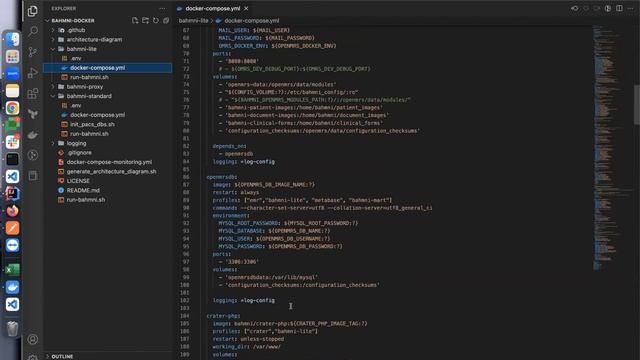Open Excel from the dock
Image resolution: width=640 pixels, height=360 pixels.
[12, 269]
